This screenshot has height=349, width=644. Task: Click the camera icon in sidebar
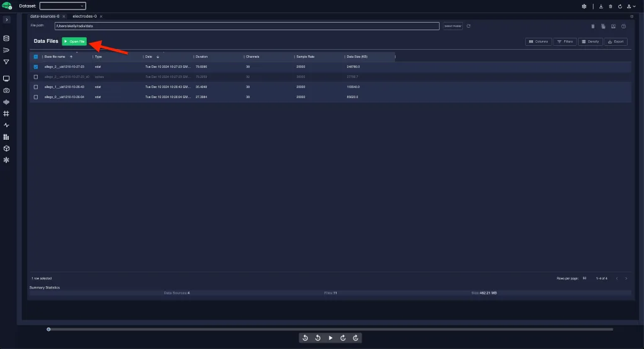click(x=6, y=91)
